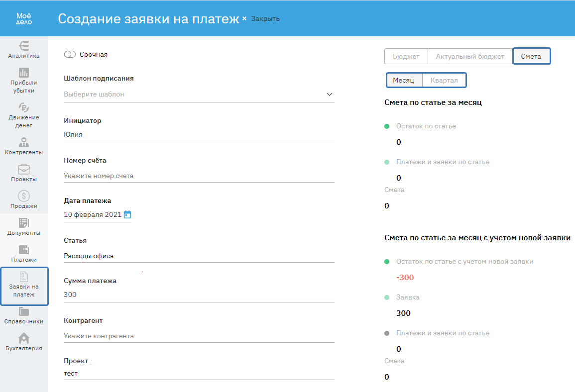Switch to the Актуальный бюджет tab
The height and width of the screenshot is (392, 575).
(x=470, y=56)
